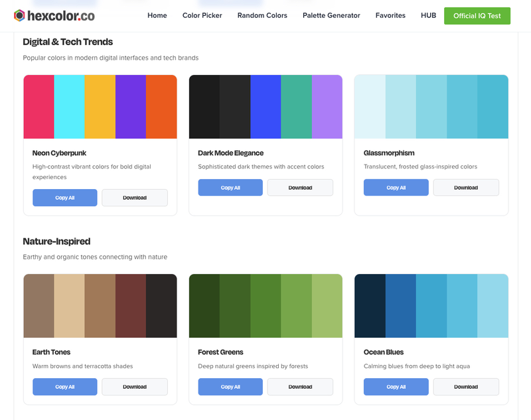Click the hexcolor.co logo icon
531x420 pixels.
click(x=19, y=15)
